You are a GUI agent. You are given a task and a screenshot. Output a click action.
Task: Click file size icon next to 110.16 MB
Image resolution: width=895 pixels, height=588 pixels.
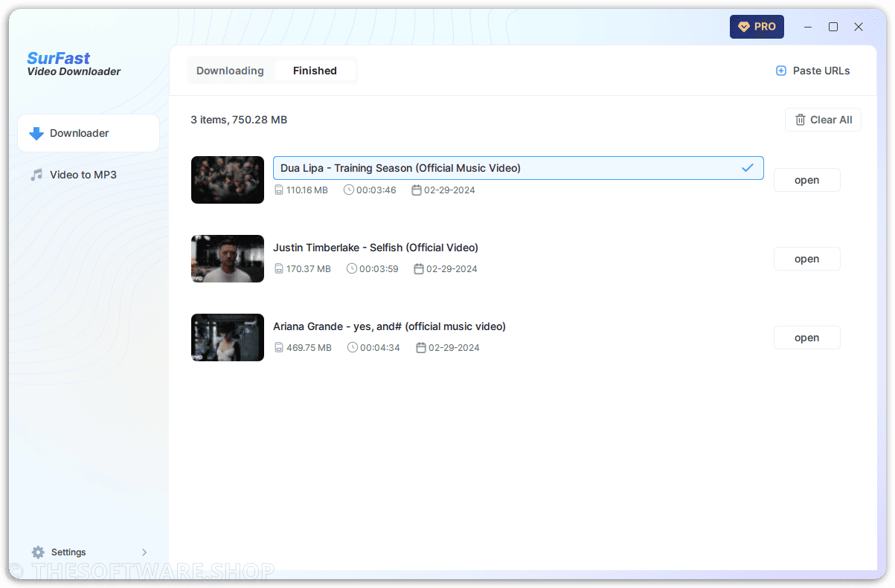(x=279, y=190)
